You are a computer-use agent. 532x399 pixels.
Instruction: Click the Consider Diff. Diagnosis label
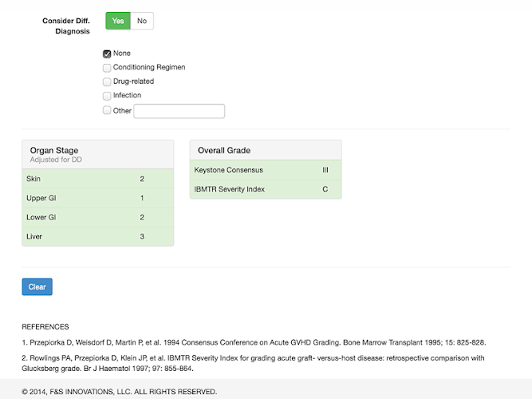point(66,26)
